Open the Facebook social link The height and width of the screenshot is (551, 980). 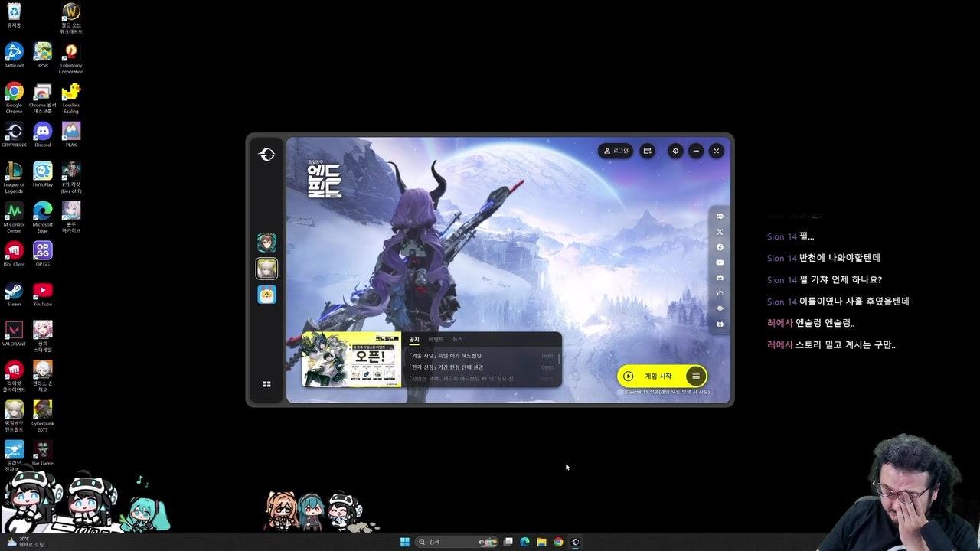[720, 247]
